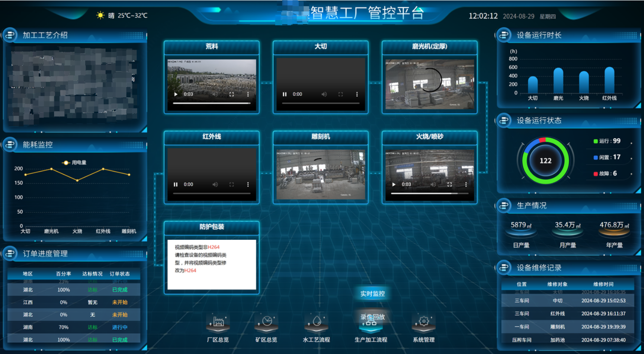The image size is (644, 354).
Task: Enter fullscreen on the 红外线 video
Action: pyautogui.click(x=231, y=185)
